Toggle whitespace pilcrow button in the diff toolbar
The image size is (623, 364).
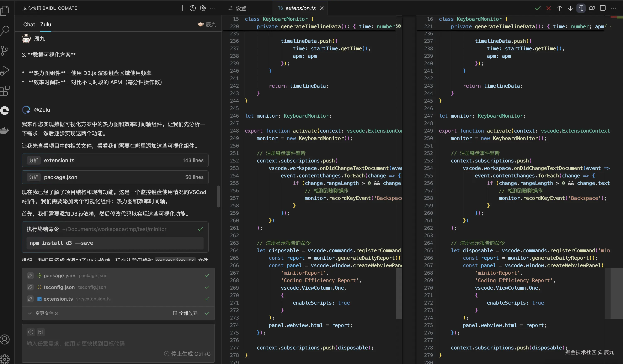pos(581,8)
